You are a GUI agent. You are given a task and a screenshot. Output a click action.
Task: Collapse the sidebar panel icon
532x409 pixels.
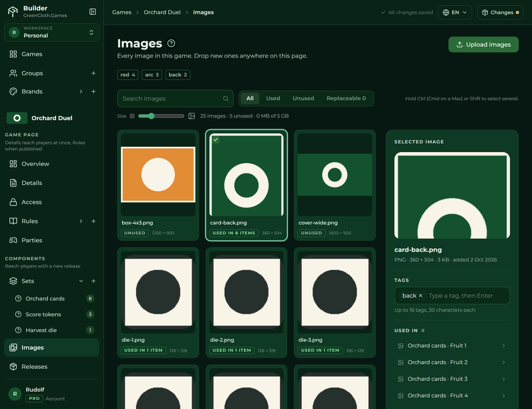point(93,12)
